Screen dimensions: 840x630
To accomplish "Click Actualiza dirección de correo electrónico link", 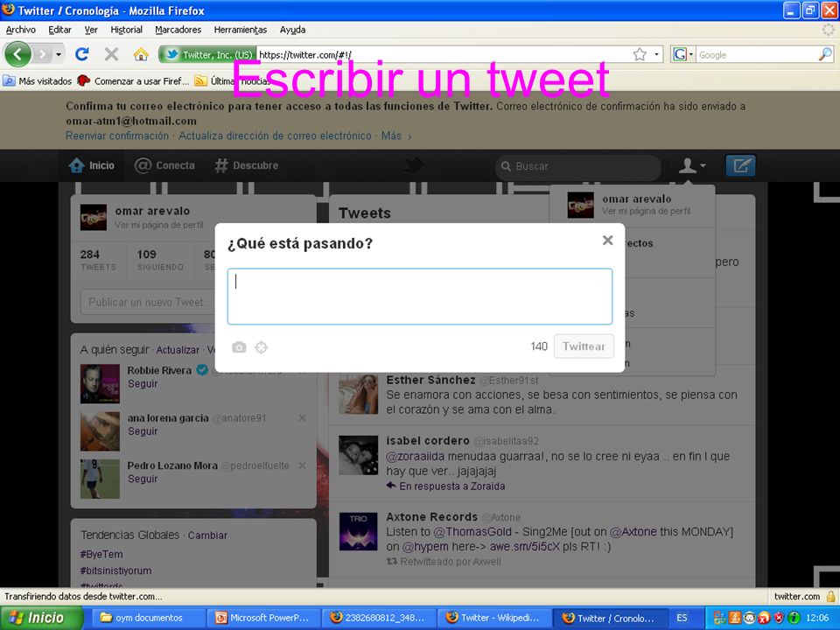I will (275, 136).
